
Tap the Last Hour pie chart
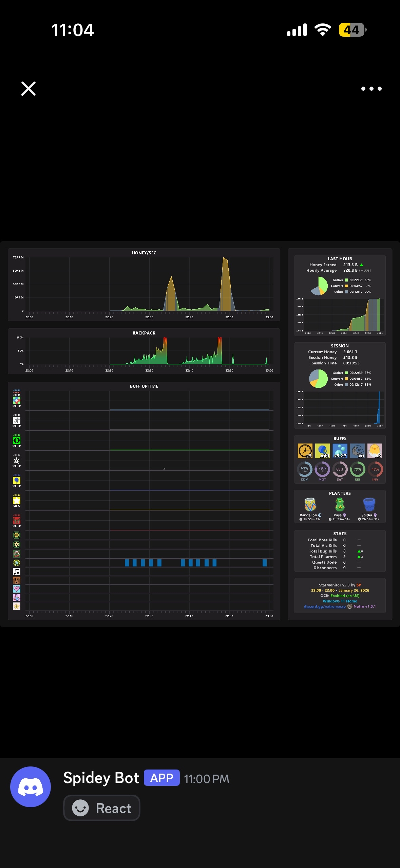319,286
